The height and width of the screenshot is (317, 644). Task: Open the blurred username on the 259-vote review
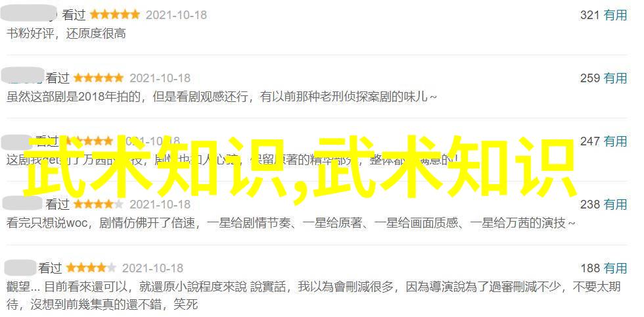click(22, 75)
